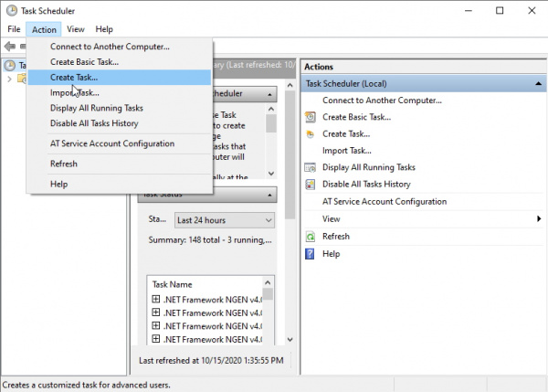This screenshot has height=392, width=548.
Task: Click the Display All Running Tasks icon
Action: [x=310, y=167]
